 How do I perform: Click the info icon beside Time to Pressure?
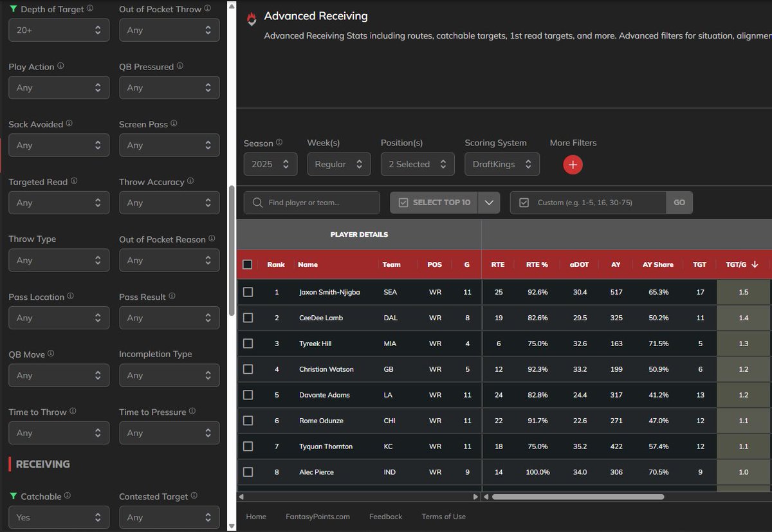(x=192, y=411)
